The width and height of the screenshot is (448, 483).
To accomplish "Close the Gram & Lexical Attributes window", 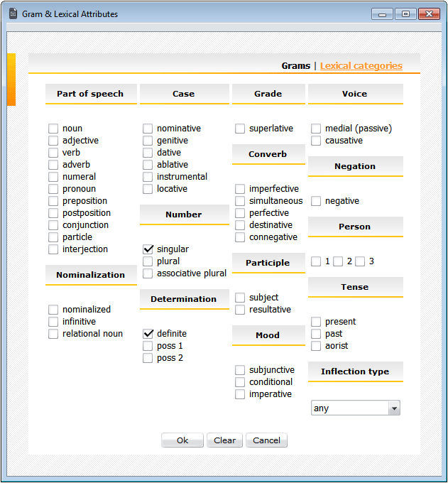I will [x=430, y=14].
